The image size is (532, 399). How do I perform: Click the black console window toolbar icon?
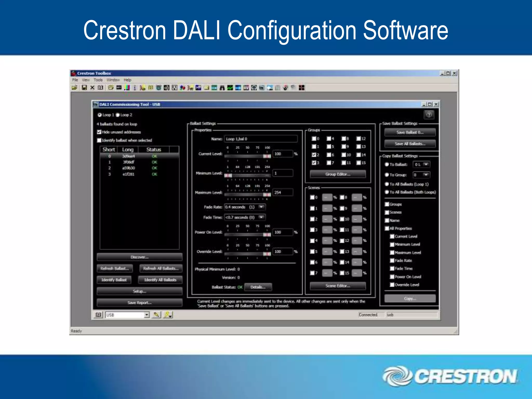[x=119, y=88]
